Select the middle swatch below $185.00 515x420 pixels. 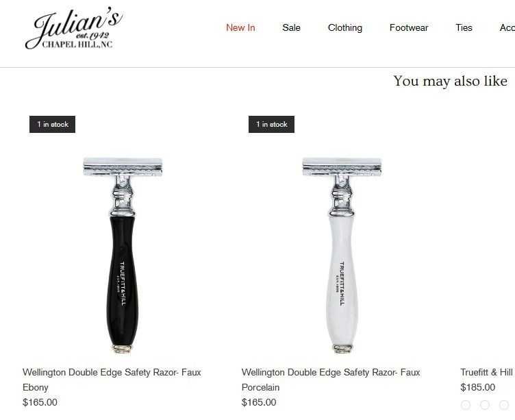(x=485, y=405)
